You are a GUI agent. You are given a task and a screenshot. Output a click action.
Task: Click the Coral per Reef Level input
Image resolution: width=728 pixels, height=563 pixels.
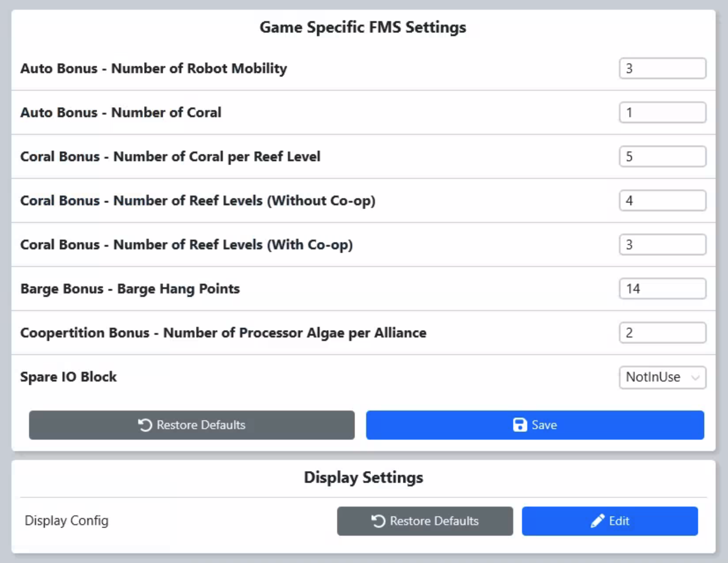click(662, 156)
